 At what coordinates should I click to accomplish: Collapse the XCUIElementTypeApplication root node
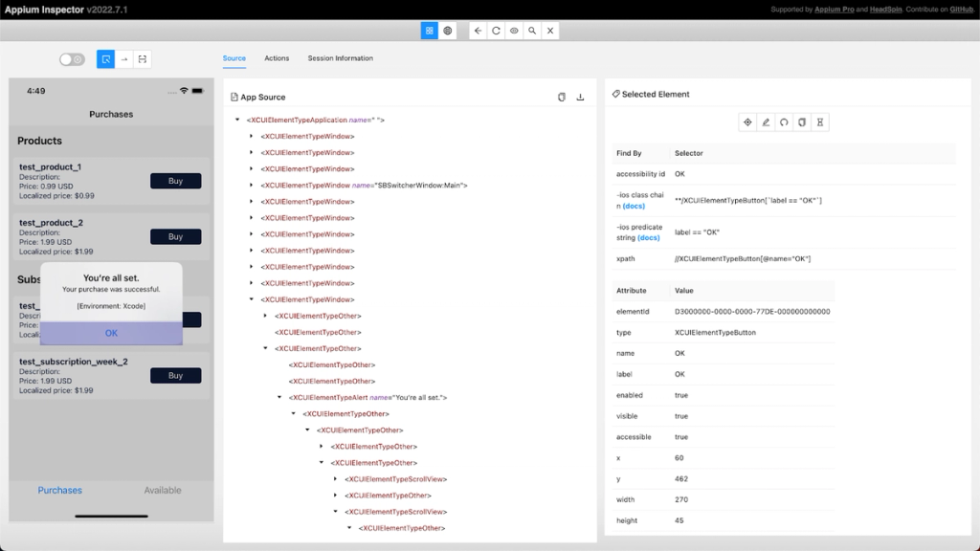click(237, 120)
